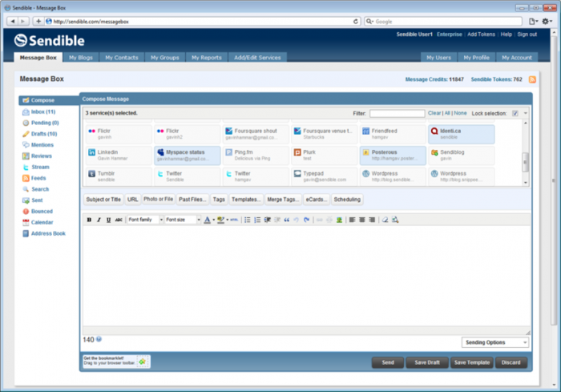
Task: Open dropdown arrow beside Lock selection
Action: [525, 113]
